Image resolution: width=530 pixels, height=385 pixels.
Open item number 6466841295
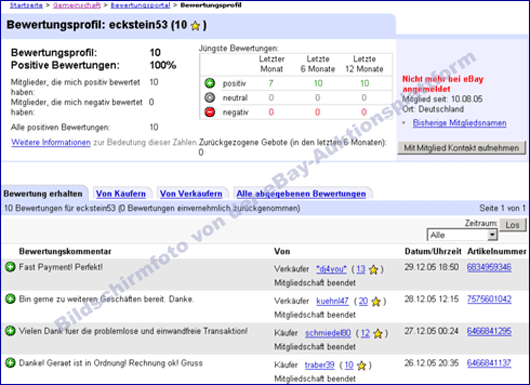tap(489, 331)
